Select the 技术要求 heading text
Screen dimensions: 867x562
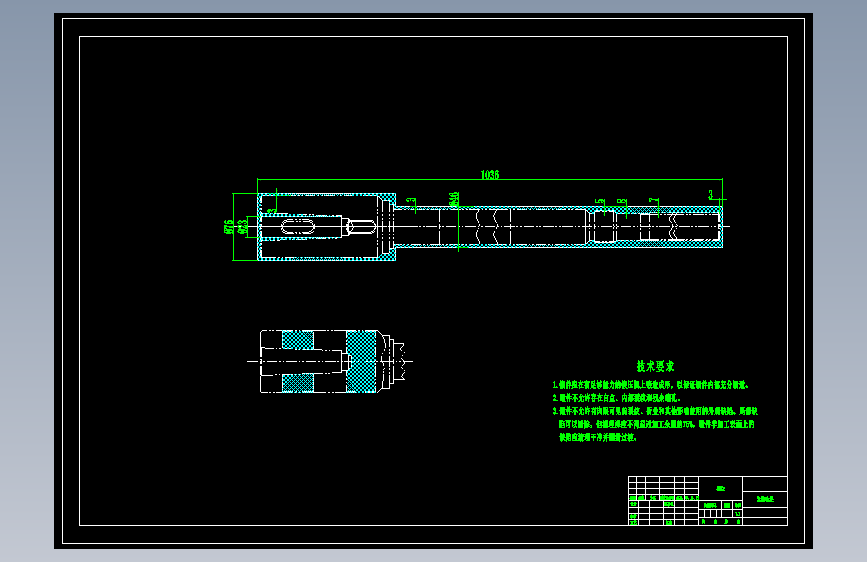tap(655, 366)
